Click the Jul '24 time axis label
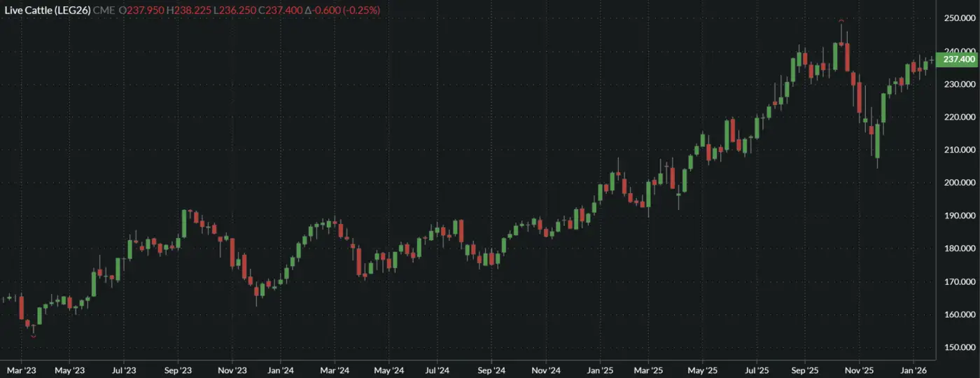Image resolution: width=980 pixels, height=378 pixels. pyautogui.click(x=437, y=370)
